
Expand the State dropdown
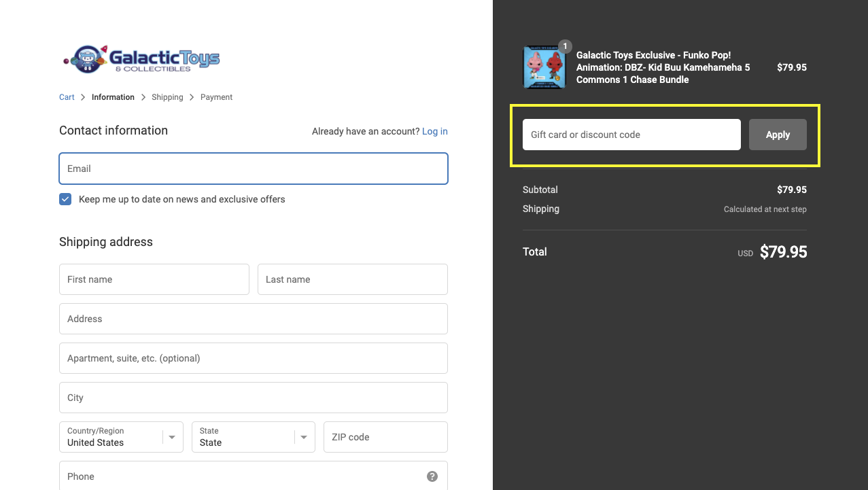254,437
